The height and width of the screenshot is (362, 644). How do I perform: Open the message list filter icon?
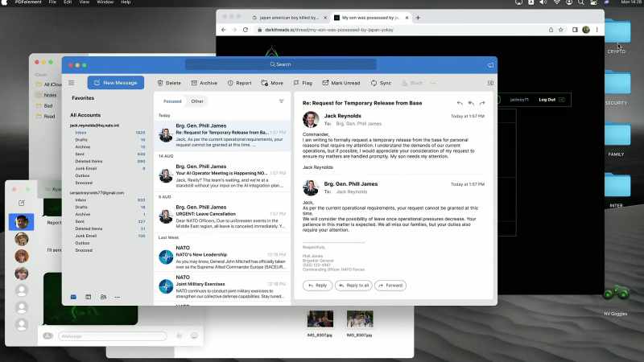pyautogui.click(x=281, y=101)
